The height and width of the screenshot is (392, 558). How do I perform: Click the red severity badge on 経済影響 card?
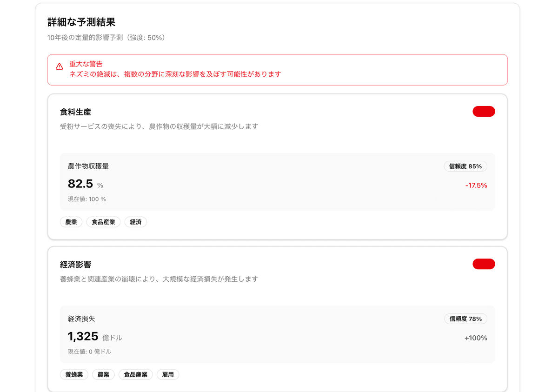tap(484, 264)
